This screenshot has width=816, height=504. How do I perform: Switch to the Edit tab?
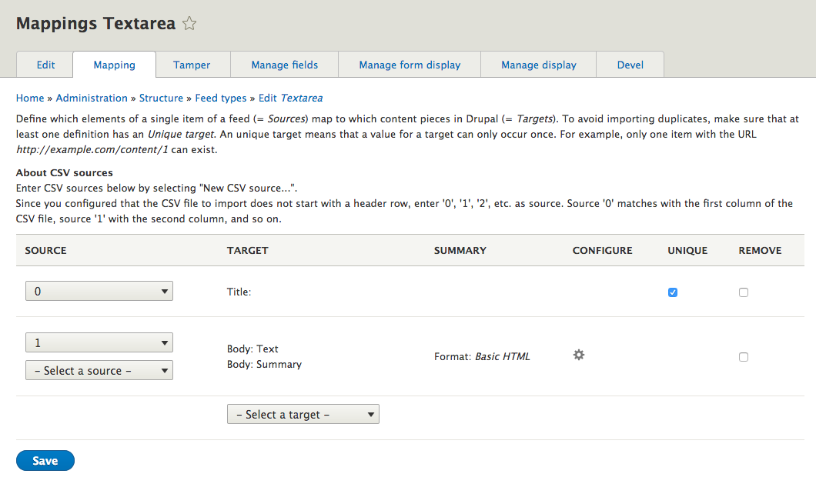[44, 65]
